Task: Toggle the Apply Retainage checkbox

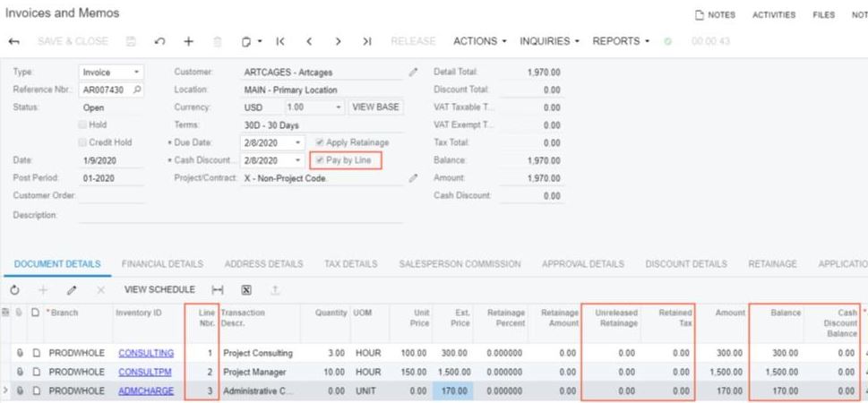Action: 320,142
